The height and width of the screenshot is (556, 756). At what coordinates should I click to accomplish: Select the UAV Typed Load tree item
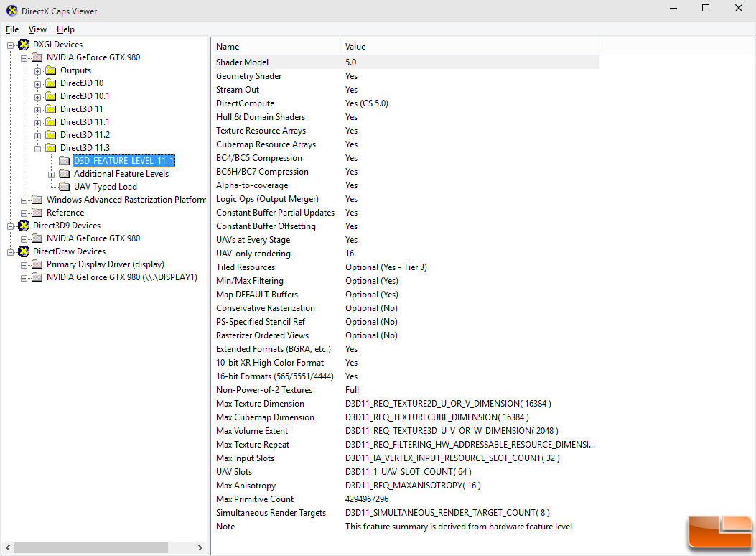pos(105,187)
